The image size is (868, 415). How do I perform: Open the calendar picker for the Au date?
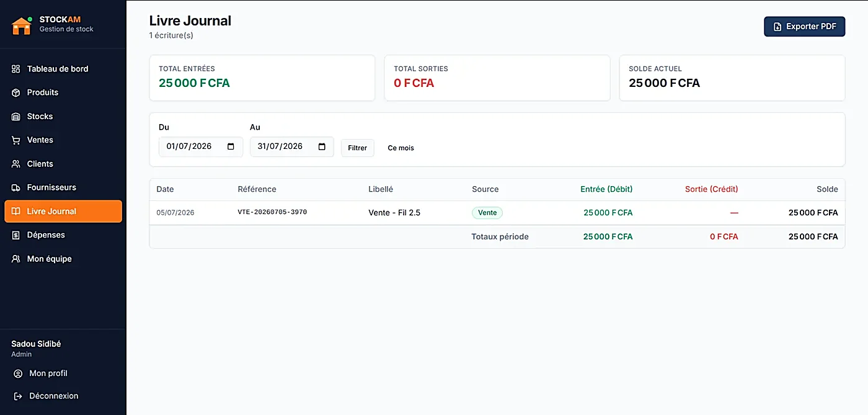coord(322,146)
